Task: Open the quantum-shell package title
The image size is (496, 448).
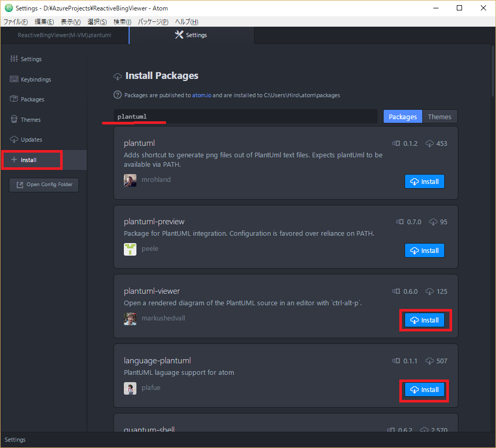Action: click(x=149, y=429)
